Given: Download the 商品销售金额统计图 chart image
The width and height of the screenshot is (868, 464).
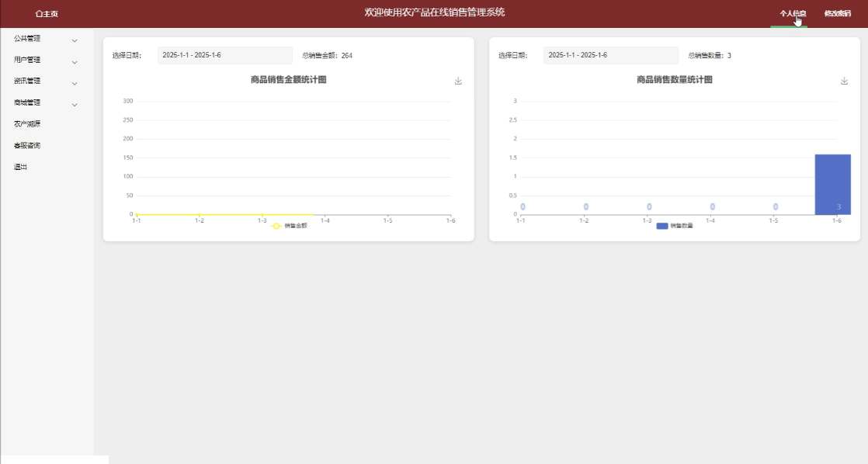Looking at the screenshot, I should click(x=458, y=81).
